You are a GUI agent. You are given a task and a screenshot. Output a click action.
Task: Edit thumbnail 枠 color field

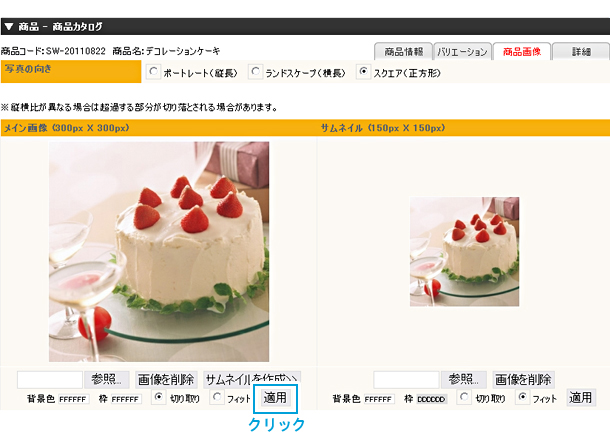point(431,399)
